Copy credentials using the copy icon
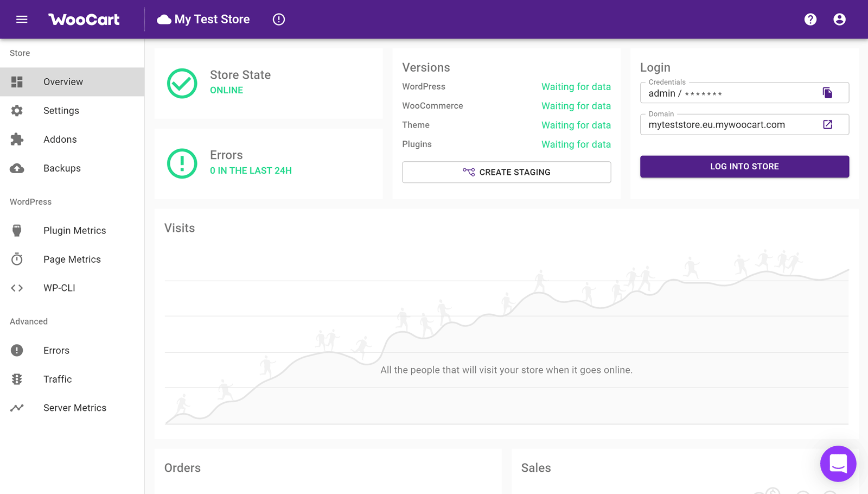This screenshot has width=868, height=494. (827, 93)
